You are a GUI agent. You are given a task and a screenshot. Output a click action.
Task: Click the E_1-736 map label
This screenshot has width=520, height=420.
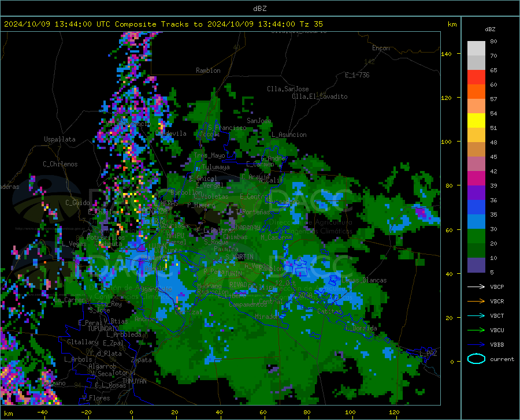357,75
